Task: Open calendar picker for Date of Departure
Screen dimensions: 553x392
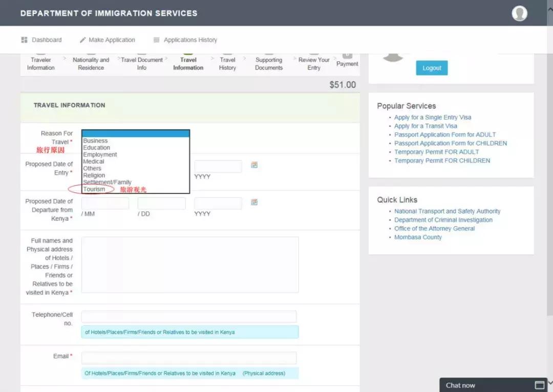Action: (x=254, y=202)
